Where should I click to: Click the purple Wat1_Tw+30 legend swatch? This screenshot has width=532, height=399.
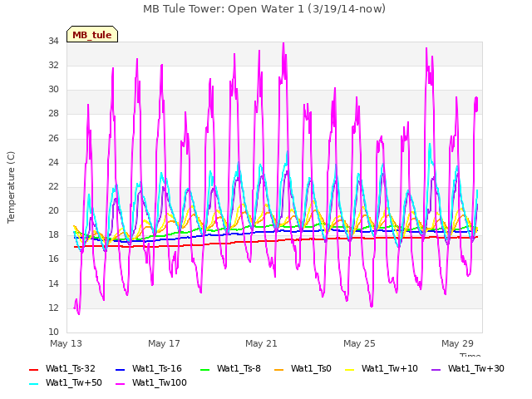pyautogui.click(x=436, y=369)
